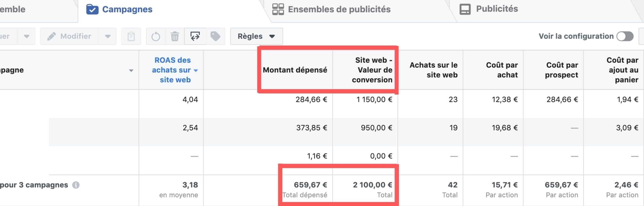
Task: Click the Publicités tab icon
Action: (x=465, y=9)
